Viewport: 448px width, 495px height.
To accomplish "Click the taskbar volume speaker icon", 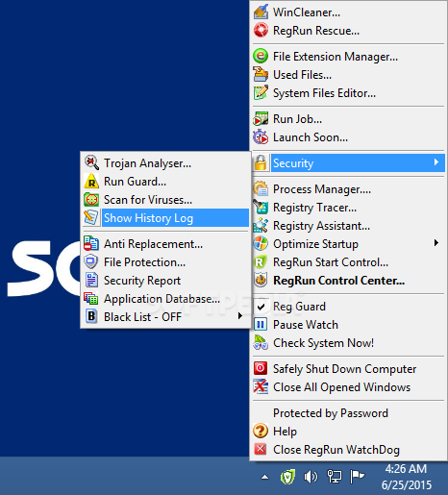I will (x=311, y=477).
